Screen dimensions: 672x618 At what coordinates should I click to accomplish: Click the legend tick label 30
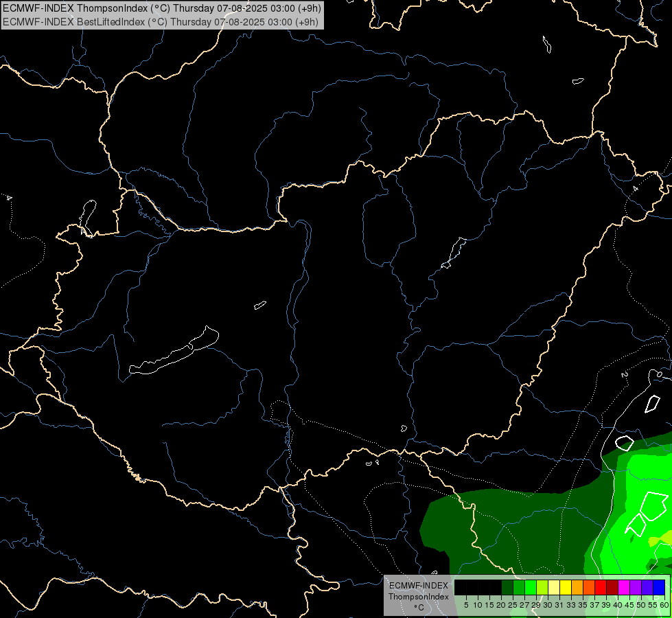(548, 605)
